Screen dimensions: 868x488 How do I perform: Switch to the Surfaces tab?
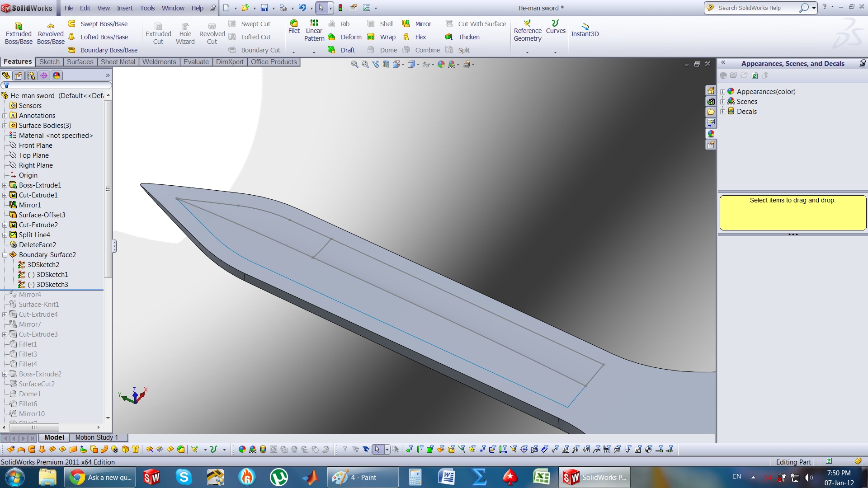click(80, 62)
